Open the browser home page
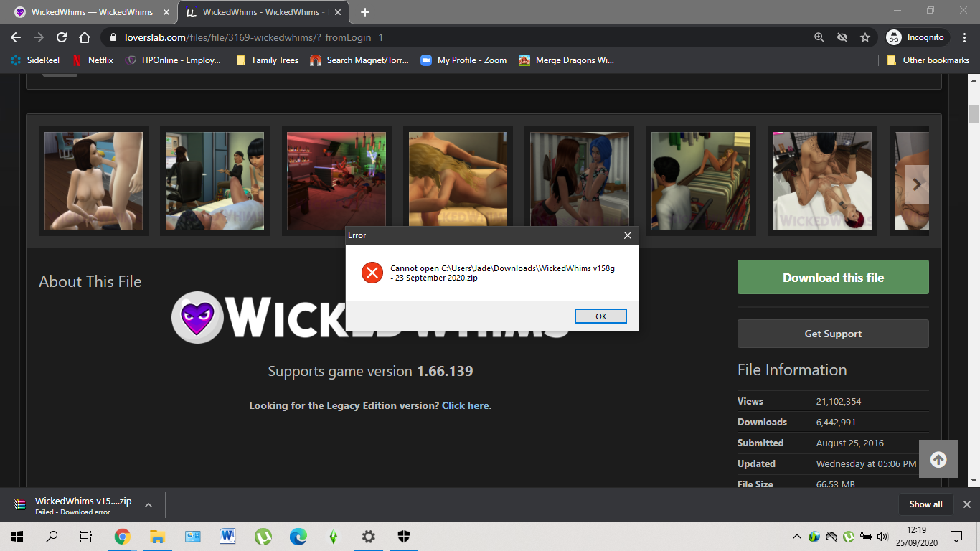The image size is (980, 551). point(85,37)
